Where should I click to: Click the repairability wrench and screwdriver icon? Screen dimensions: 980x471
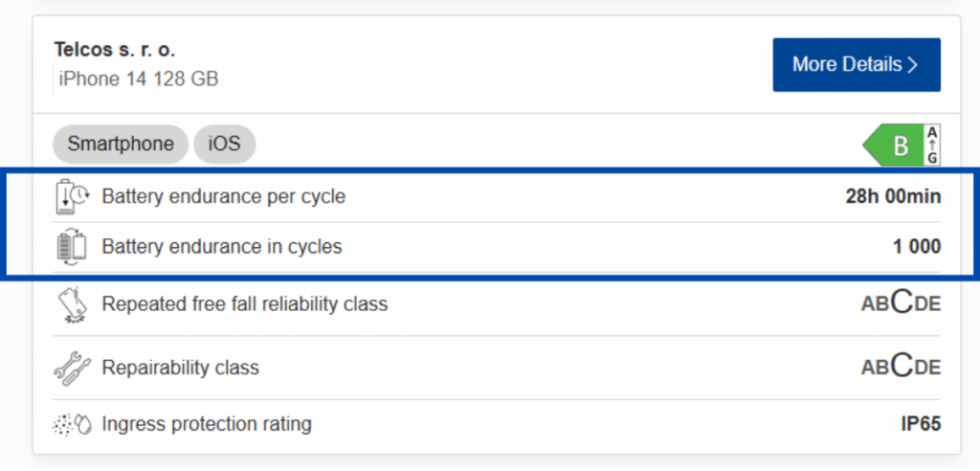click(72, 368)
